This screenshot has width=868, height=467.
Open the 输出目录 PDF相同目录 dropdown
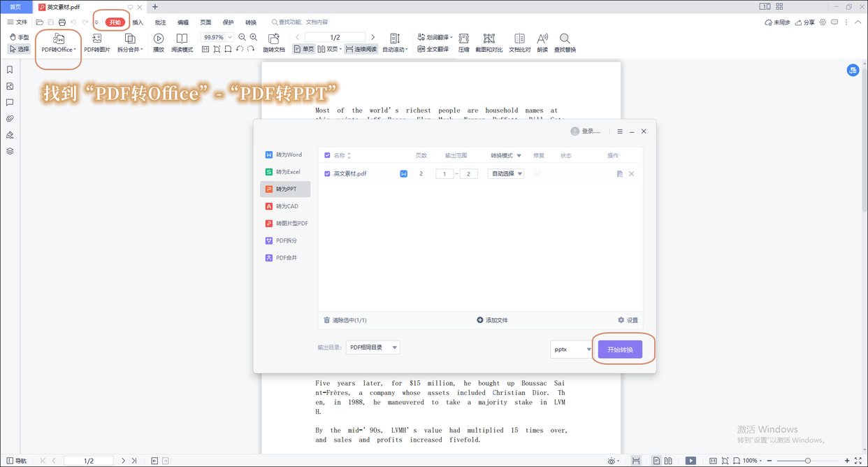(373, 347)
